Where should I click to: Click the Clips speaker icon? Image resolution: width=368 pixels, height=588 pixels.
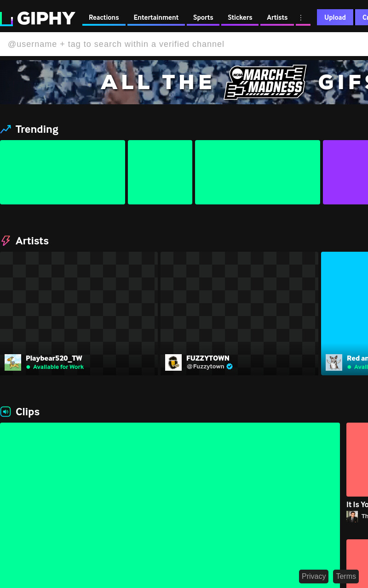point(6,412)
